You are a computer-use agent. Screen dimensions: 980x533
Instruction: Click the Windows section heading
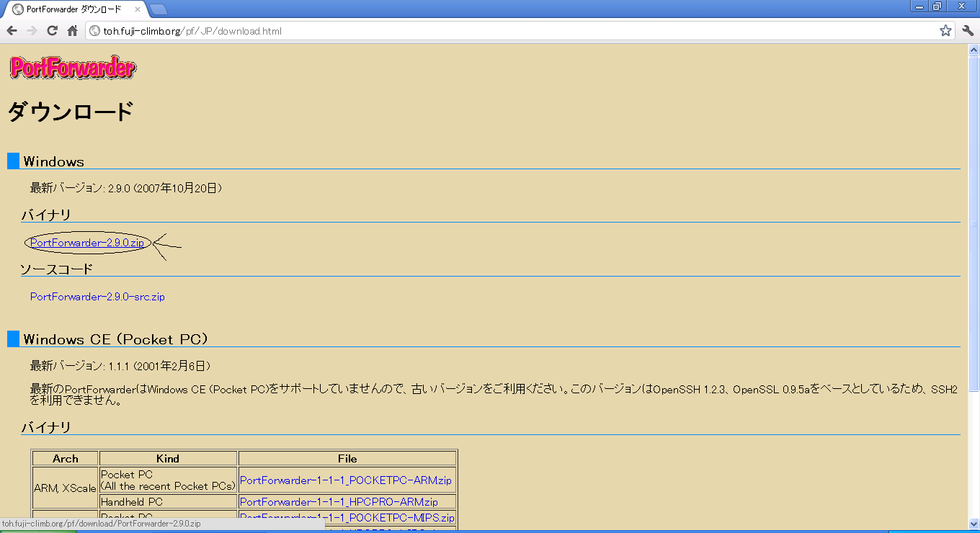coord(53,161)
